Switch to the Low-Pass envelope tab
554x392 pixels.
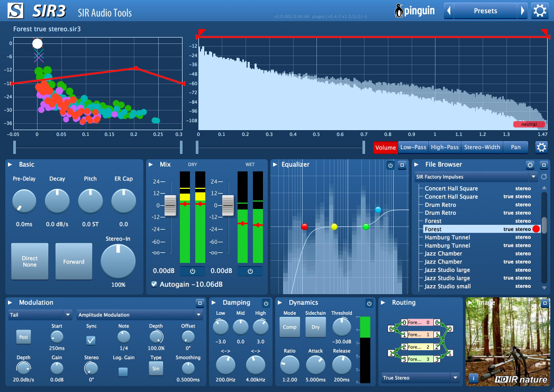click(x=413, y=148)
